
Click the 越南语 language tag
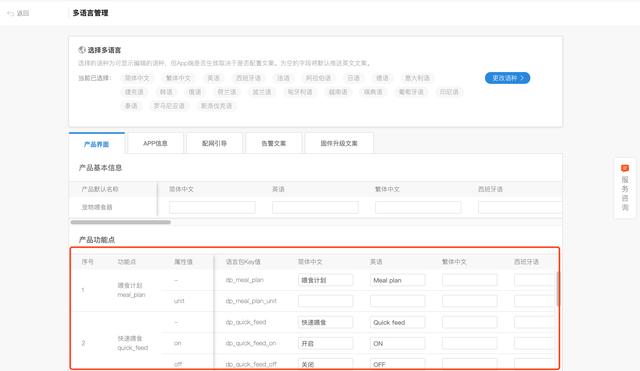click(x=338, y=92)
